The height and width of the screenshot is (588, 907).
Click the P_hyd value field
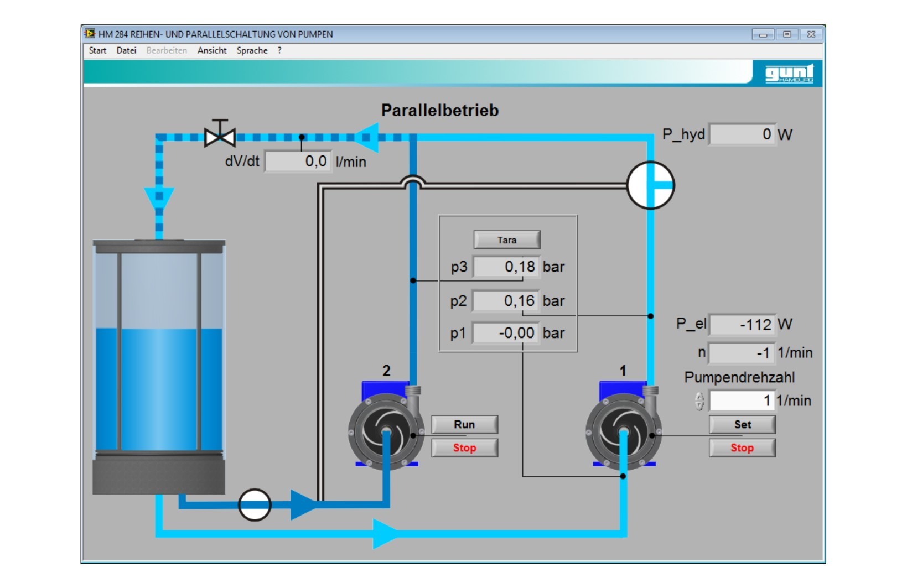(742, 134)
